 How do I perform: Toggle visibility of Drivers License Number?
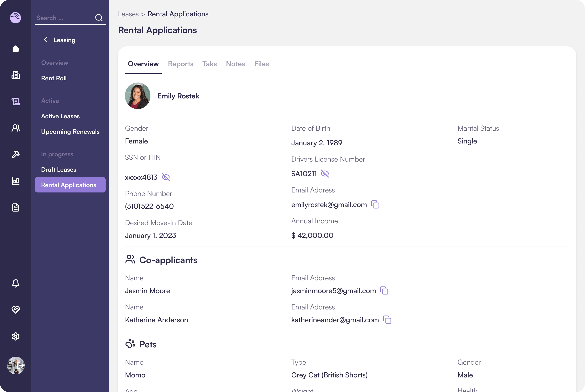click(x=325, y=174)
